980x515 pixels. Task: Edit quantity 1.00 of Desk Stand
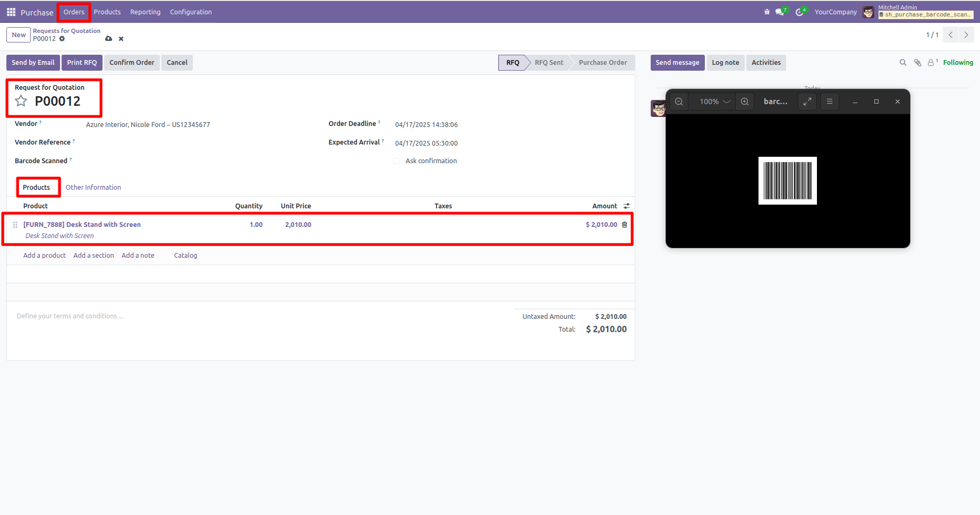(256, 225)
